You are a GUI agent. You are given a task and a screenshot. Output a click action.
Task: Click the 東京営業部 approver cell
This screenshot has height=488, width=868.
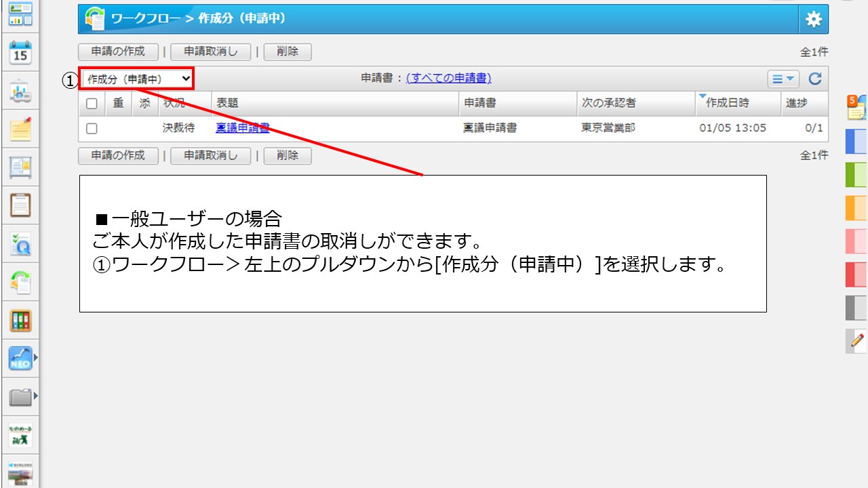tap(608, 127)
